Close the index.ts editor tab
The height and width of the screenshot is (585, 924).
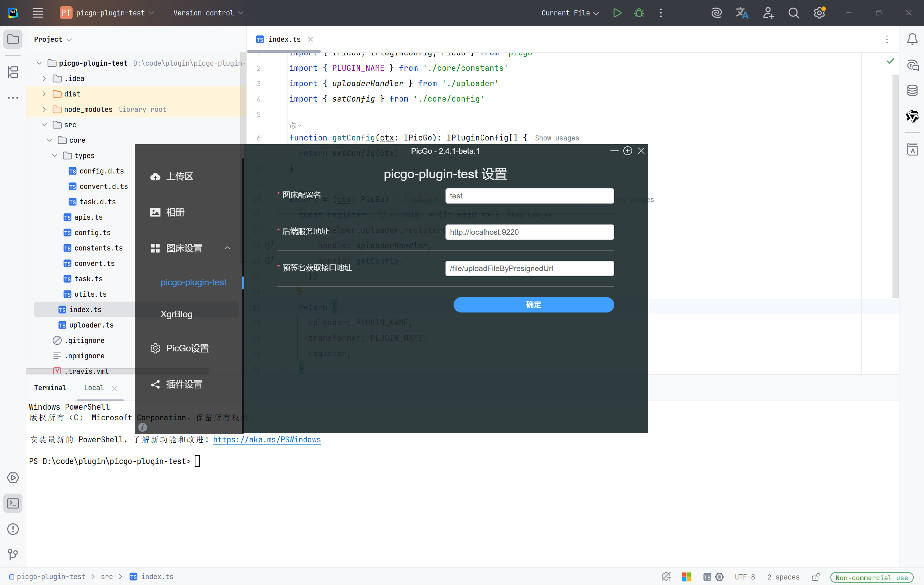click(311, 39)
